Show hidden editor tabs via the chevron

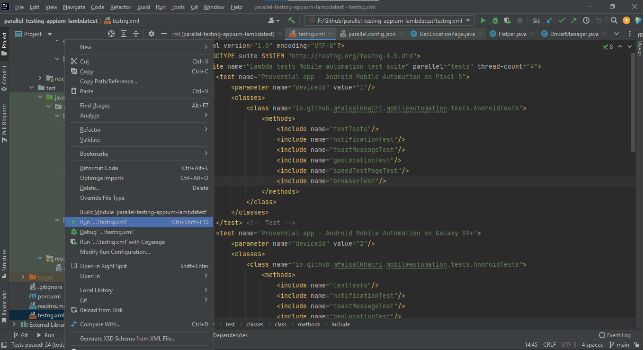(x=616, y=34)
